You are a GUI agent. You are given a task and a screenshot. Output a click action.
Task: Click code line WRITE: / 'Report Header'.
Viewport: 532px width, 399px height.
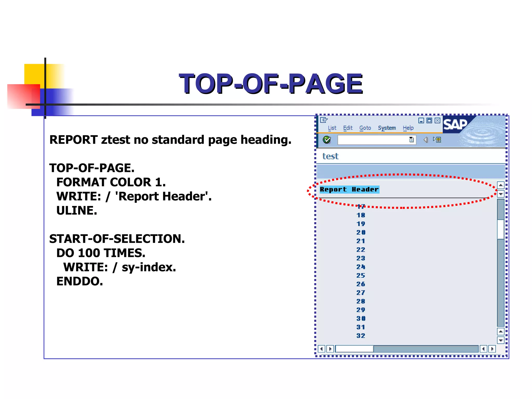[x=134, y=196]
